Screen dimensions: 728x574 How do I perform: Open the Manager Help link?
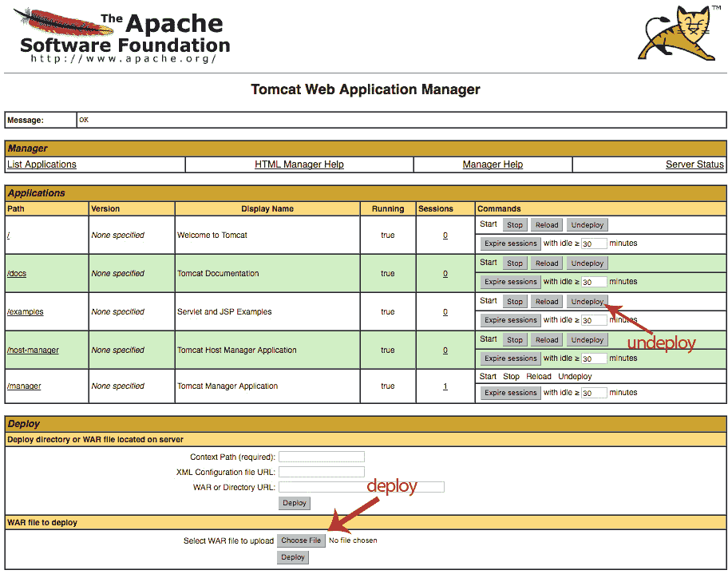click(493, 164)
